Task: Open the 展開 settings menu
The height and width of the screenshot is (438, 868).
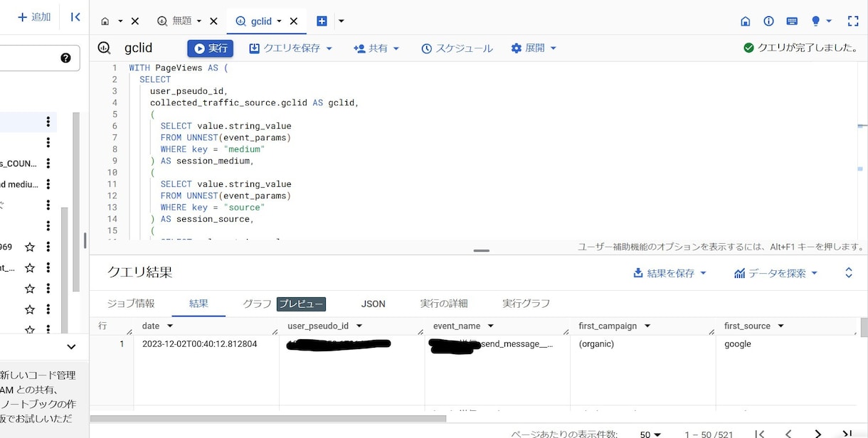Action: click(534, 48)
